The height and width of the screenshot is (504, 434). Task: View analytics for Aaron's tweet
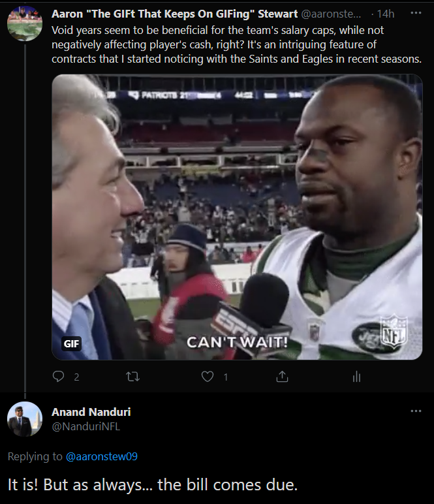[356, 377]
